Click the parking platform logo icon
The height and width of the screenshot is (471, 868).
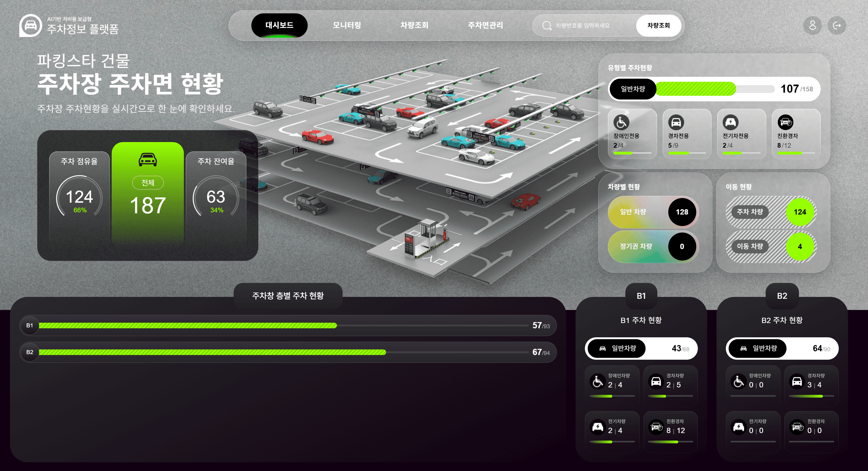pos(31,25)
